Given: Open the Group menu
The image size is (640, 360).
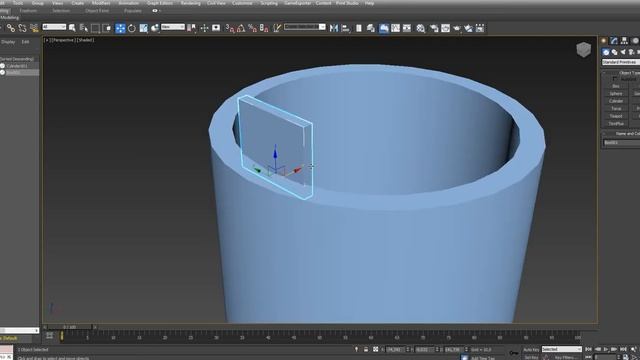Looking at the screenshot, I should [38, 2].
